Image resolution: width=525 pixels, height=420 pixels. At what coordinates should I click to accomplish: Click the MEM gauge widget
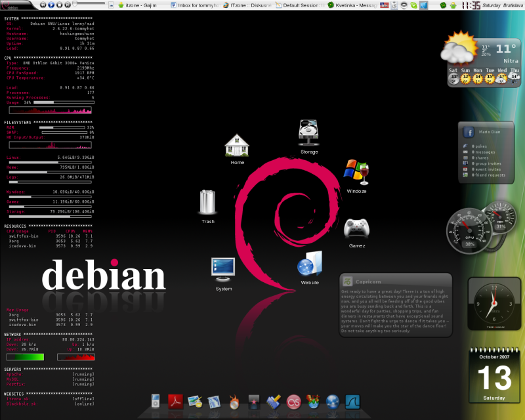point(500,217)
